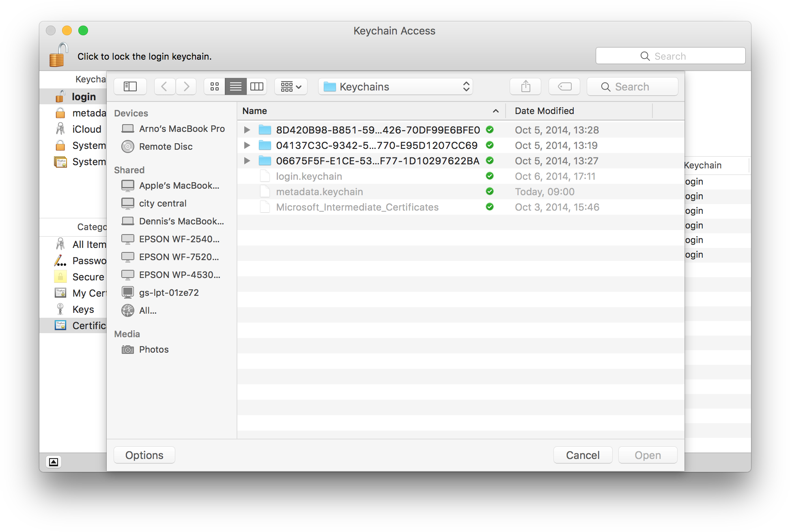Click the All… network globe item

[x=147, y=310]
